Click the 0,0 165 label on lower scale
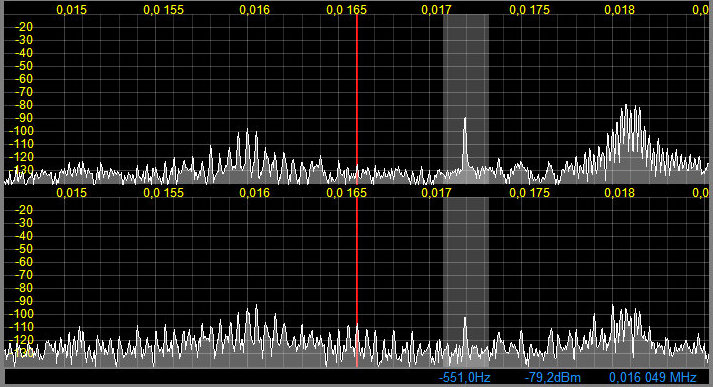713x387 pixels. pos(346,193)
